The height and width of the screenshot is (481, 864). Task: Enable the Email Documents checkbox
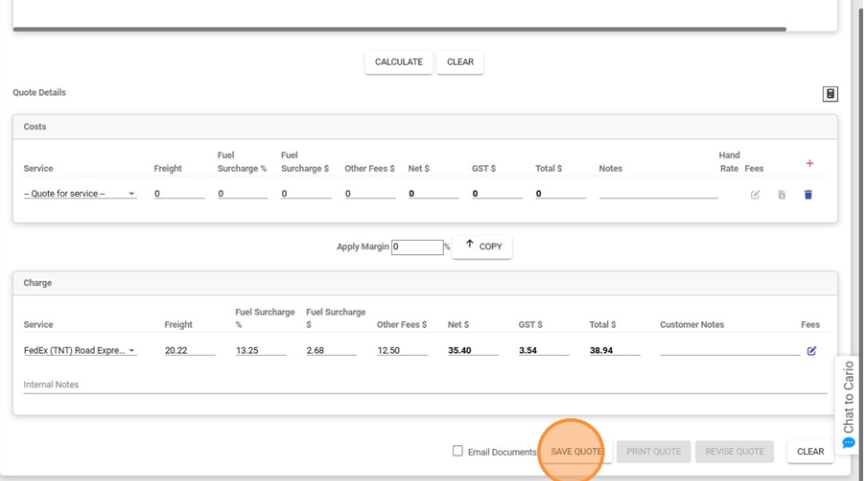click(457, 451)
